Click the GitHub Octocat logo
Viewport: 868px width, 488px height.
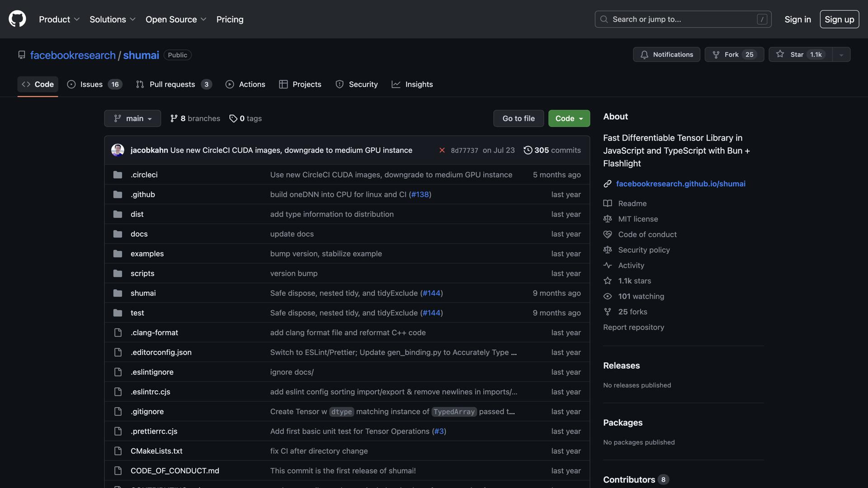[x=17, y=19]
